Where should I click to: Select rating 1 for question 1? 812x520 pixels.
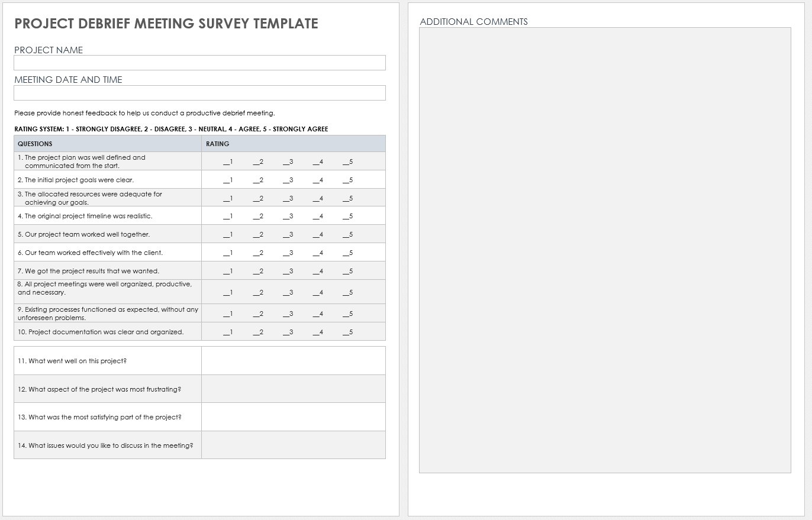[228, 162]
